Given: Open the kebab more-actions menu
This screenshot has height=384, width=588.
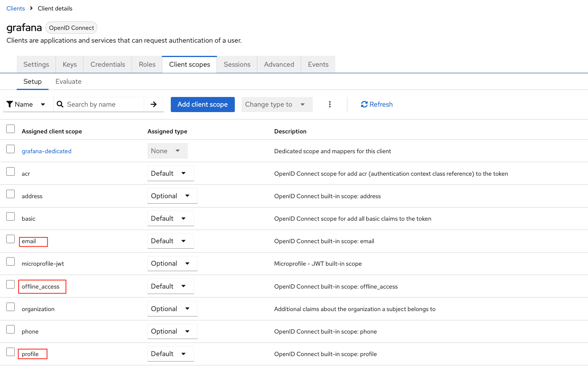Looking at the screenshot, I should point(330,104).
